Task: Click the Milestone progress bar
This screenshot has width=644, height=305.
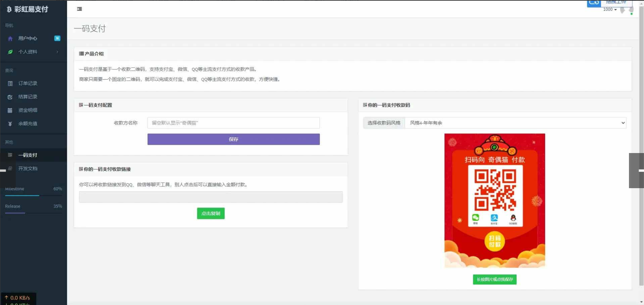Action: 33,195
